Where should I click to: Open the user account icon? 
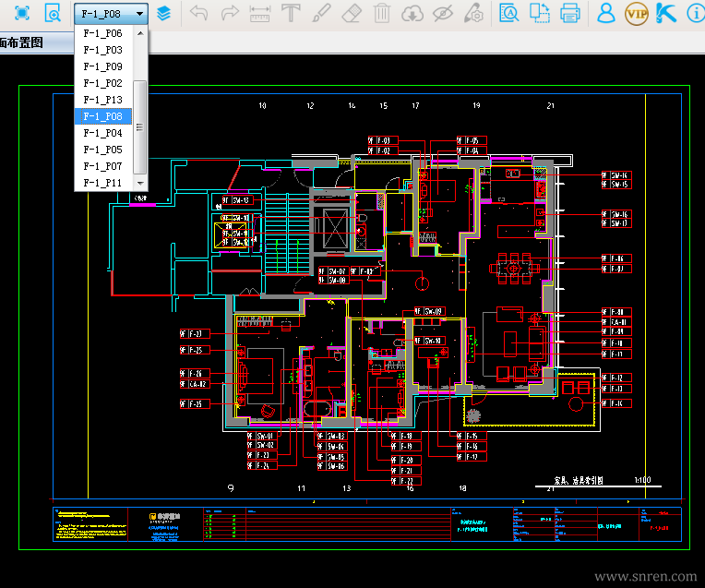(x=605, y=13)
